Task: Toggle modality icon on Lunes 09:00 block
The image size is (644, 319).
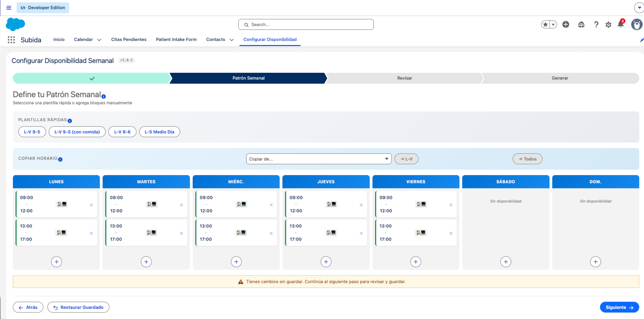Action: 61,204
